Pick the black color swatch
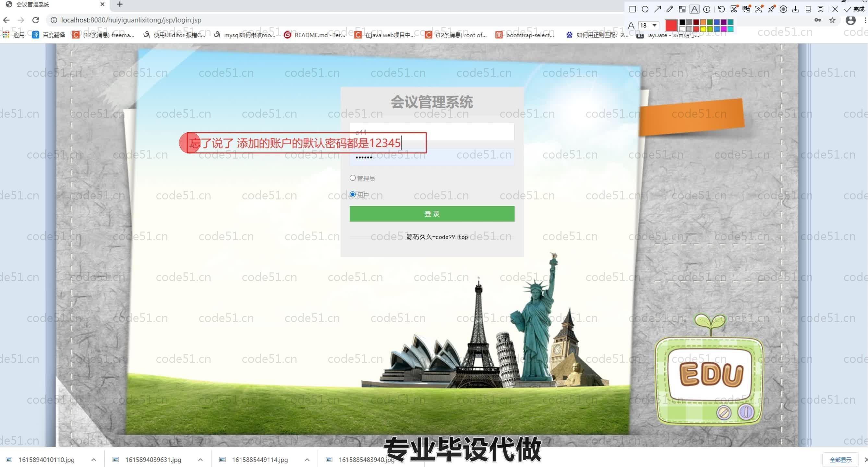The height and width of the screenshot is (467, 868). point(682,22)
